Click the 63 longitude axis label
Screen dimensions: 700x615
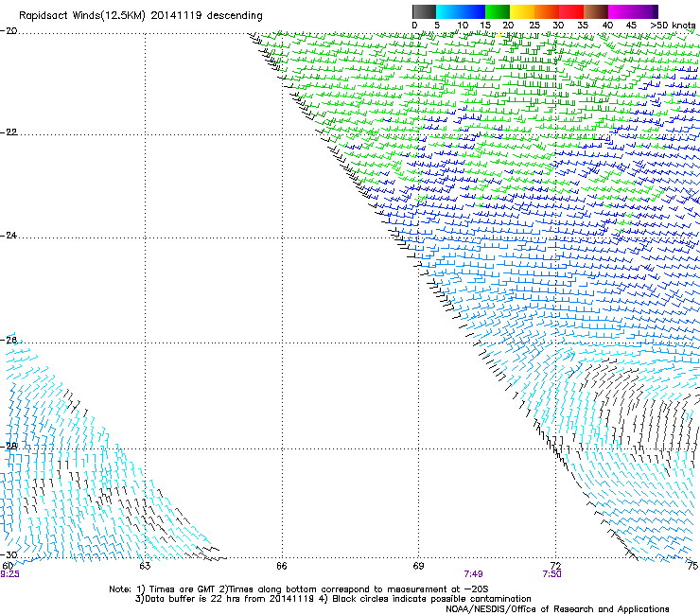(145, 566)
